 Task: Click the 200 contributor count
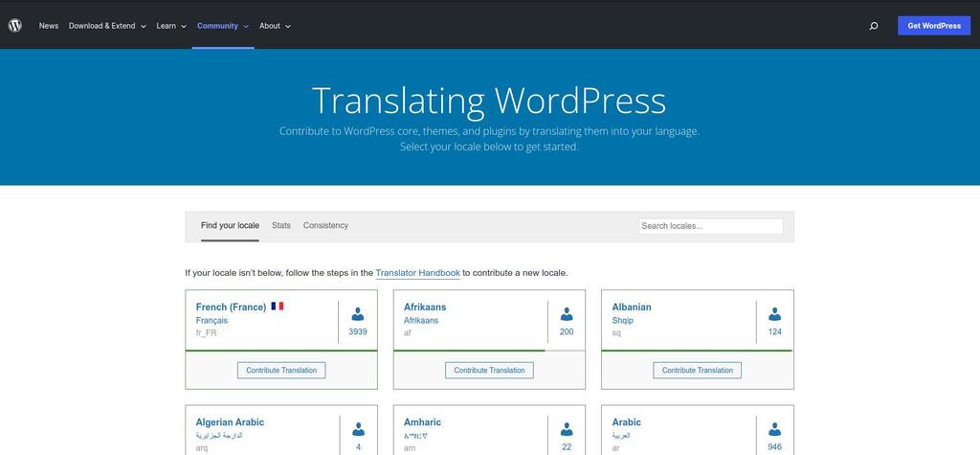567,331
